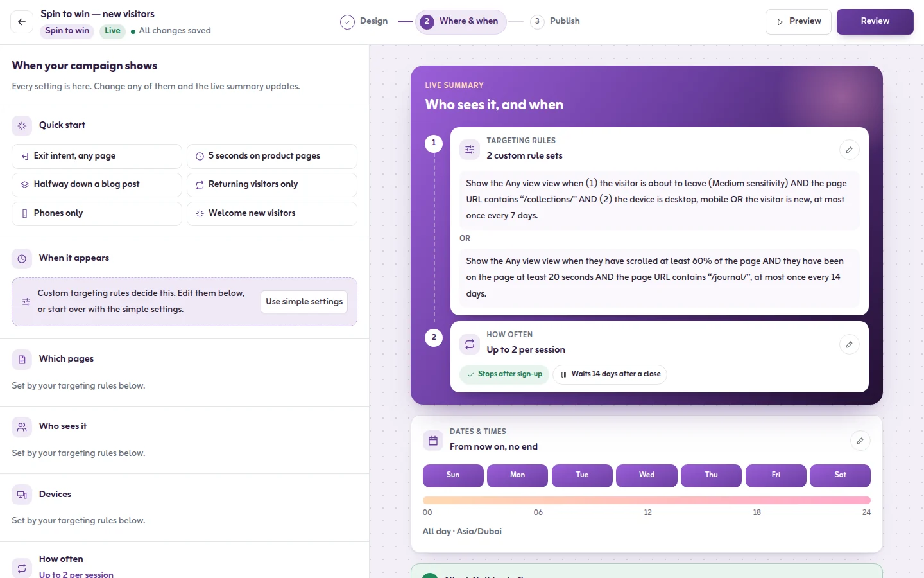Toggle the Thursday day pill
Screen dimensions: 924x578
711,475
